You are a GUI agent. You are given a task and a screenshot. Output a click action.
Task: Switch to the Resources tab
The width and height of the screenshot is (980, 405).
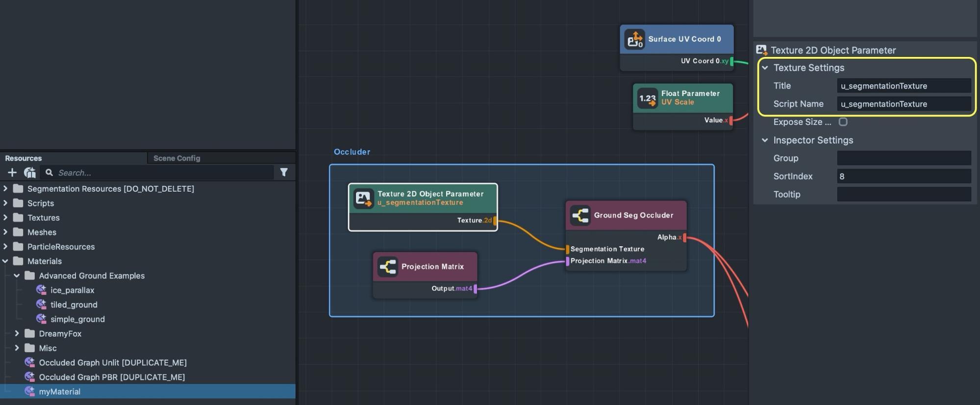point(24,158)
